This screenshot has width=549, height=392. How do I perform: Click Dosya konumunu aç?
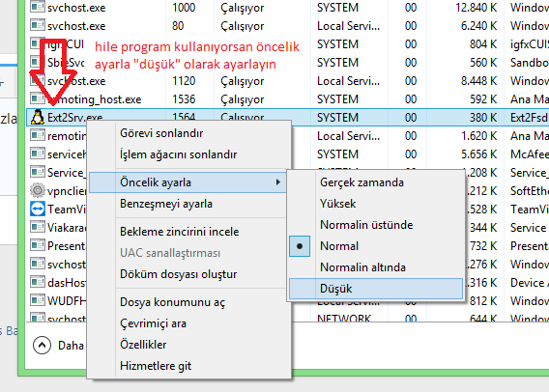pyautogui.click(x=172, y=302)
